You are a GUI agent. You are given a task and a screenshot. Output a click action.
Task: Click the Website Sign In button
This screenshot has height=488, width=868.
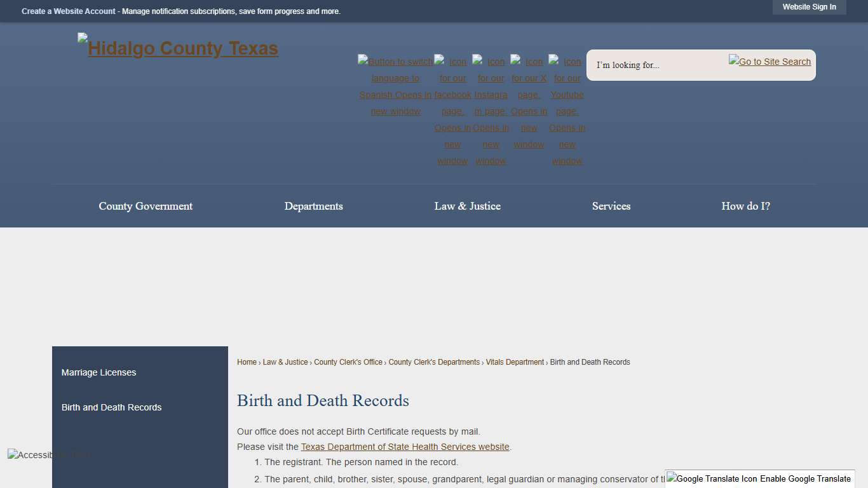pyautogui.click(x=809, y=7)
